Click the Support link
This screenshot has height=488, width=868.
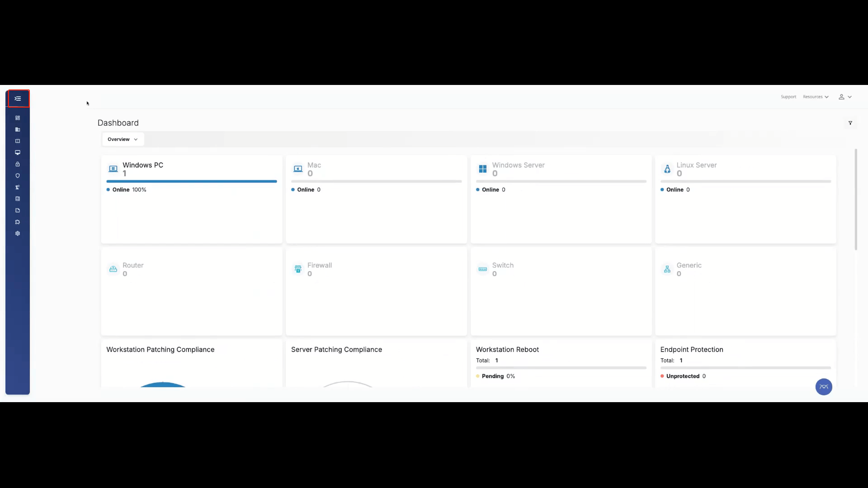pos(788,97)
